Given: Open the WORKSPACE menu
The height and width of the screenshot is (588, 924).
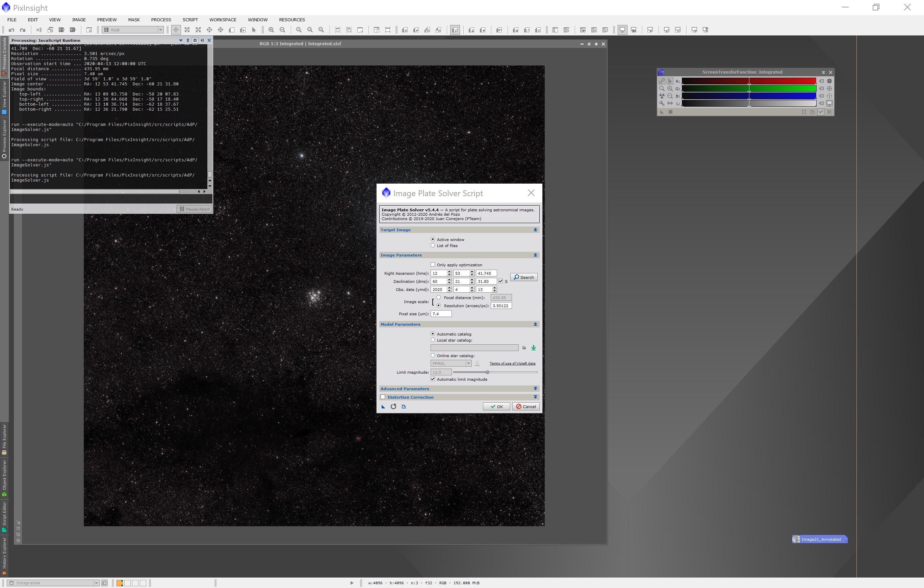Looking at the screenshot, I should 223,20.
